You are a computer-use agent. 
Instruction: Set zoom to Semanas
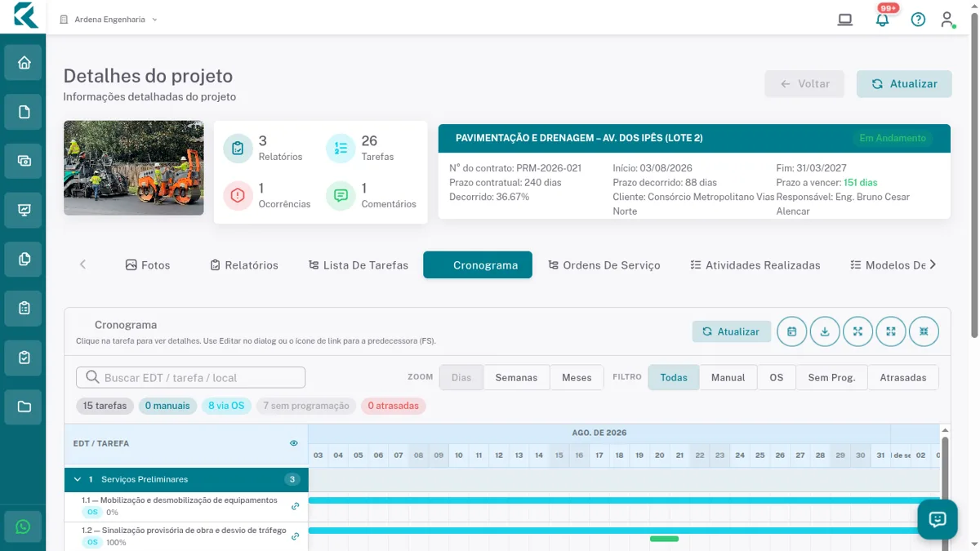pyautogui.click(x=516, y=377)
